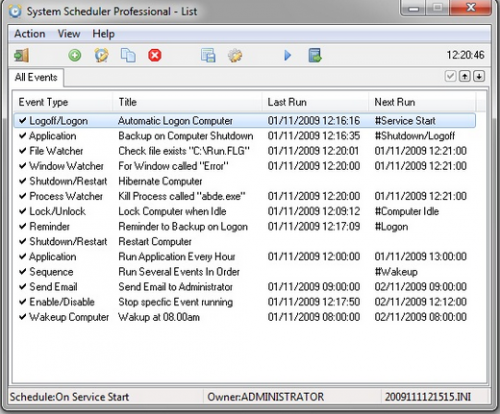Viewport: 500px width, 414px height.
Task: Select Hibernate Computer row title
Action: (160, 181)
